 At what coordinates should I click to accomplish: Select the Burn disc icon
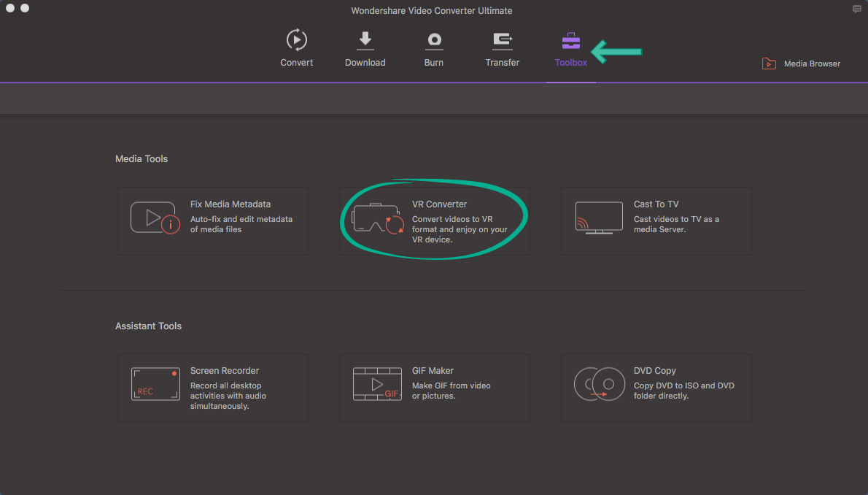point(434,40)
